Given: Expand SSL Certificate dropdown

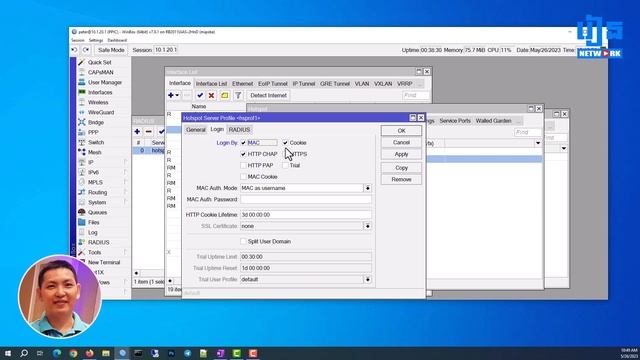Looking at the screenshot, I should pyautogui.click(x=367, y=226).
